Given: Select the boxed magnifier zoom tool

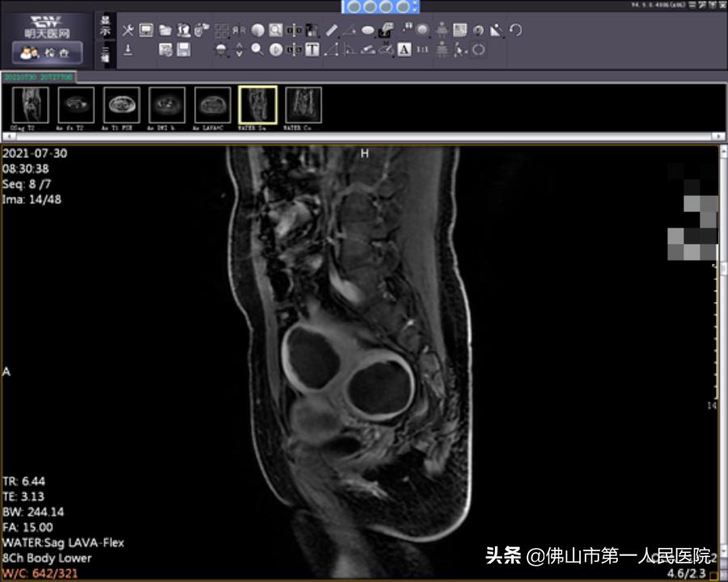Looking at the screenshot, I should click(x=276, y=30).
